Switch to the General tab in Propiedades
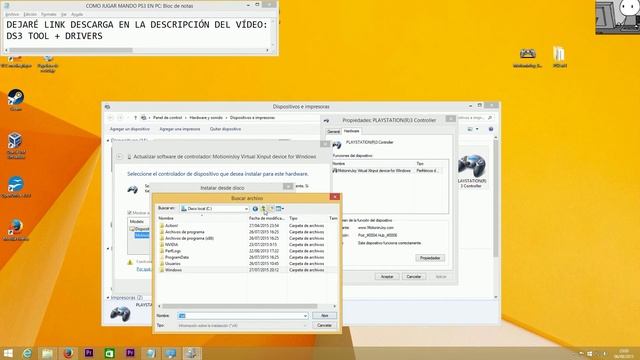 click(333, 131)
